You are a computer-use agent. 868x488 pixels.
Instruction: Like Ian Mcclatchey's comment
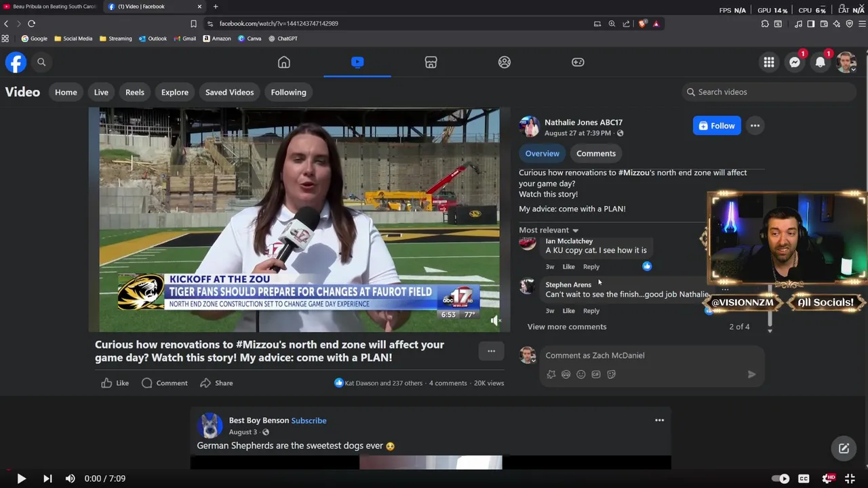[x=568, y=266]
